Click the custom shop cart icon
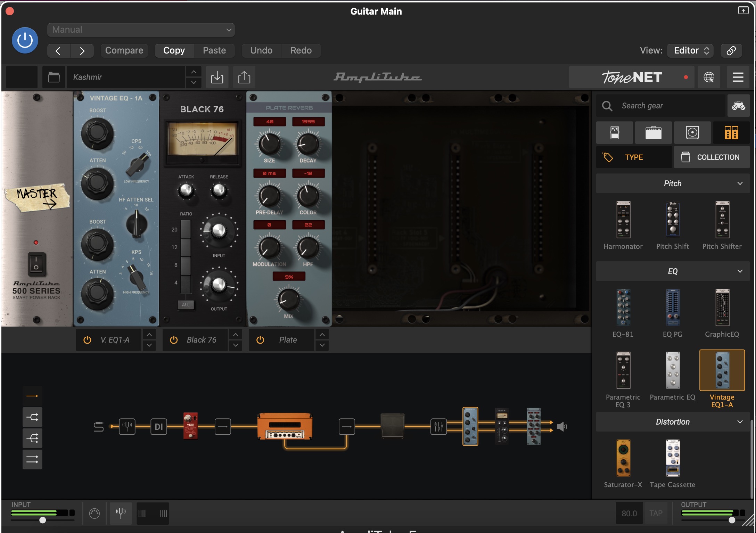Screen dimensions: 756x533 coord(739,106)
